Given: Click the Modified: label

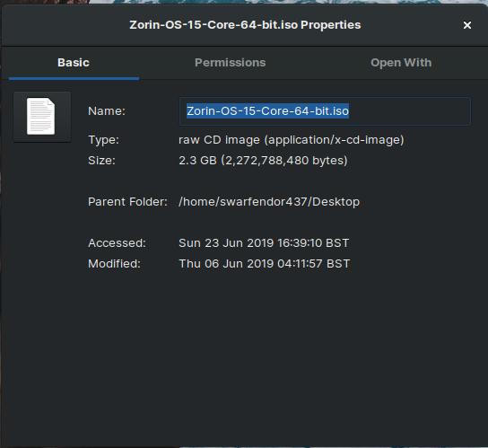Looking at the screenshot, I should [x=114, y=264].
